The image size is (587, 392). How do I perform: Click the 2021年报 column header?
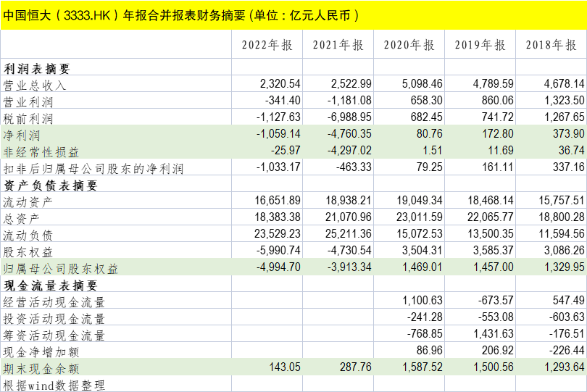(338, 45)
